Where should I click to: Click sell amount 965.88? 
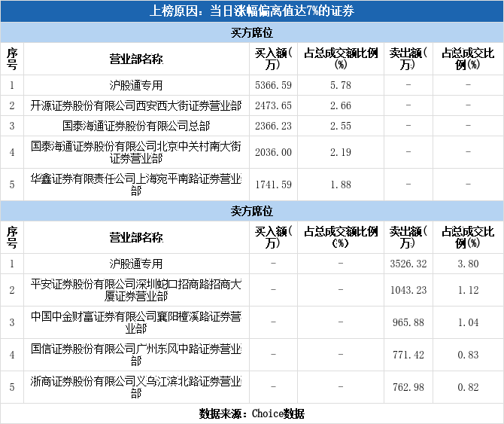coord(408,322)
